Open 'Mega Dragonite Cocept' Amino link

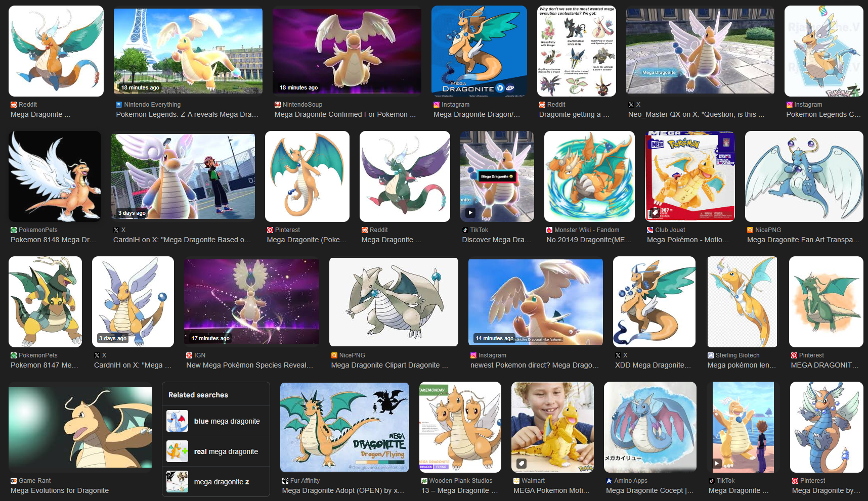[649, 490]
